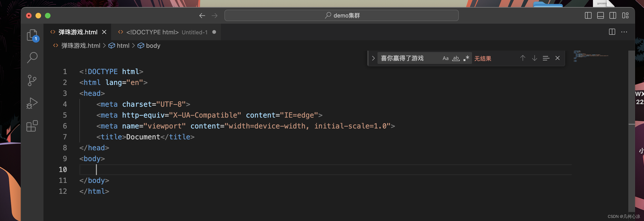Switch to the 弹珠游戏.html tab
The width and height of the screenshot is (644, 221).
tap(78, 32)
